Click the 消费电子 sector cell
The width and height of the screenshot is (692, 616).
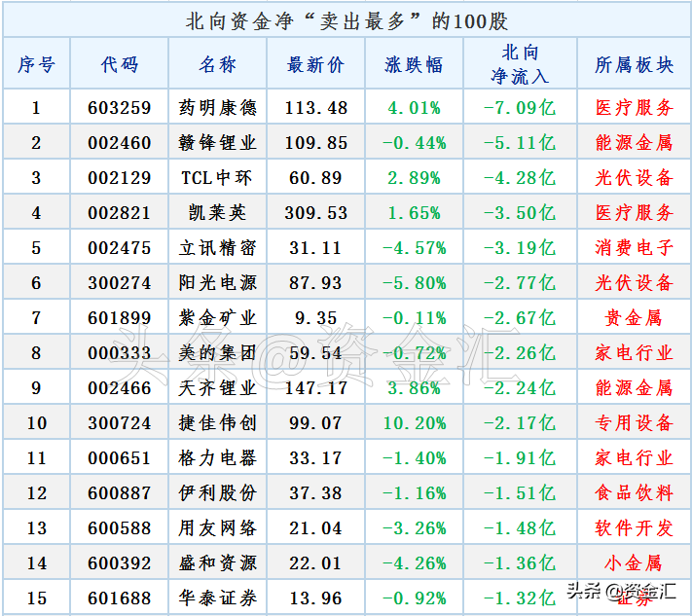point(635,248)
